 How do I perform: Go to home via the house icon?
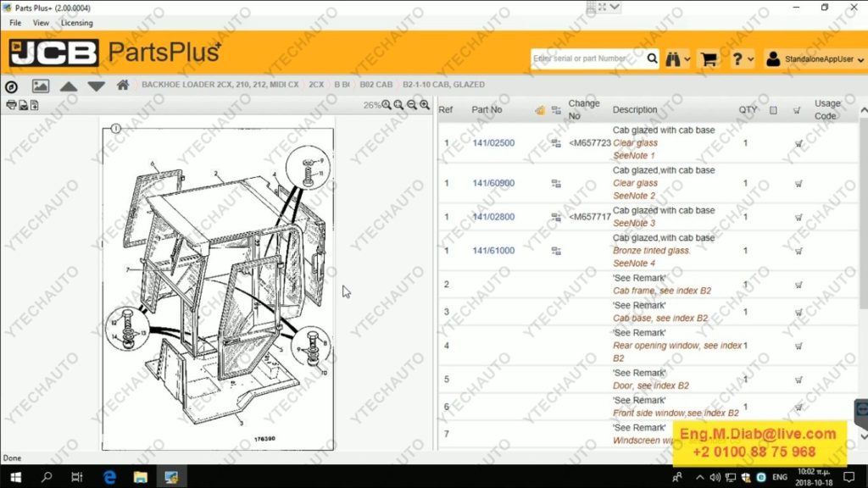coord(123,86)
